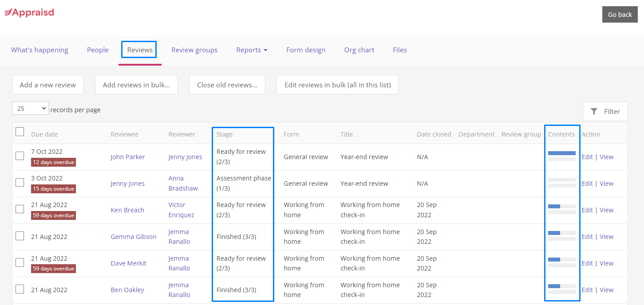Click the Stage column header
644x305 pixels.
225,134
